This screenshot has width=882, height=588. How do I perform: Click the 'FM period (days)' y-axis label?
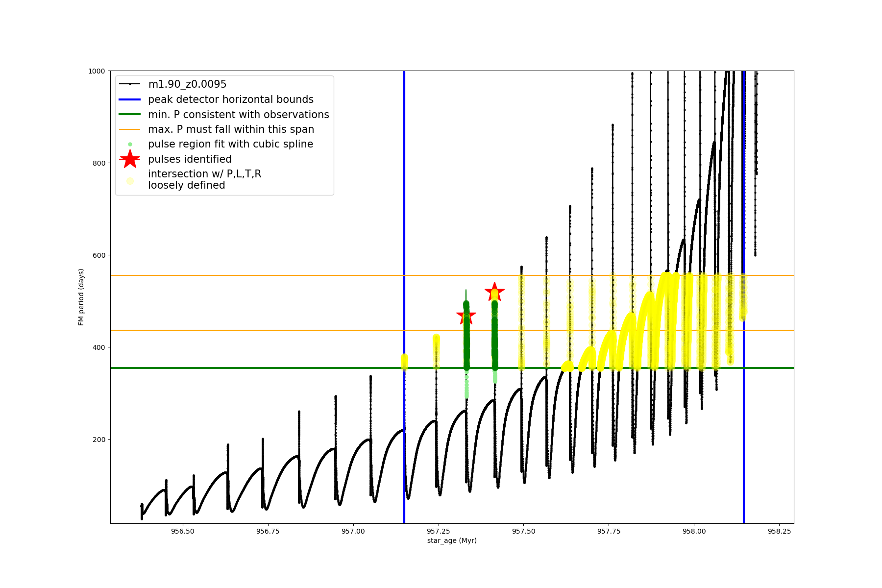(x=81, y=297)
